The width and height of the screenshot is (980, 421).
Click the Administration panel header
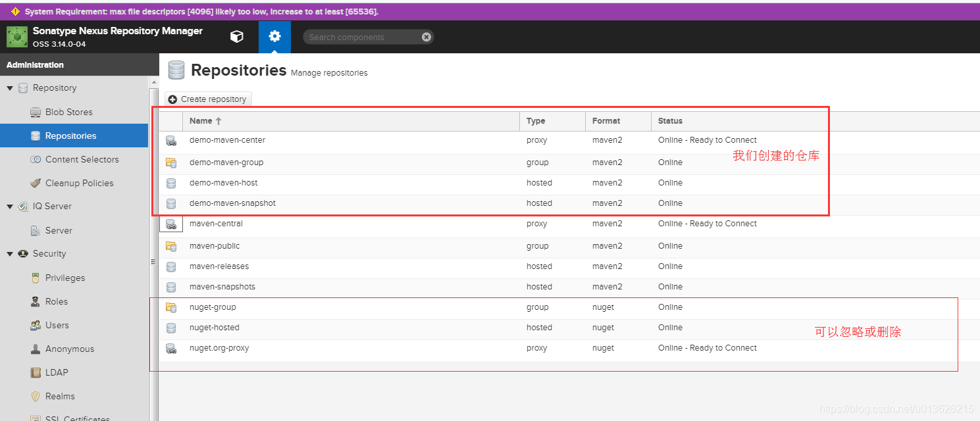point(79,65)
